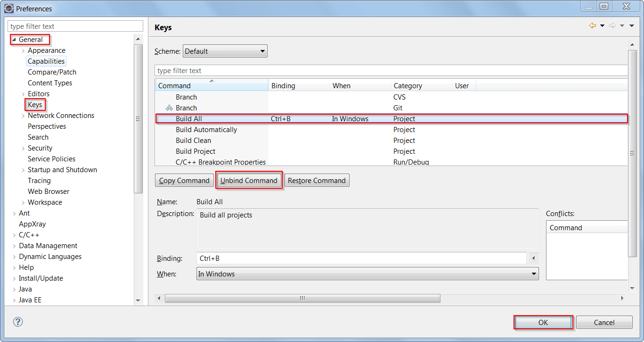The height and width of the screenshot is (342, 644).
Task: Expand the Dynamic Languages node
Action: click(x=14, y=257)
